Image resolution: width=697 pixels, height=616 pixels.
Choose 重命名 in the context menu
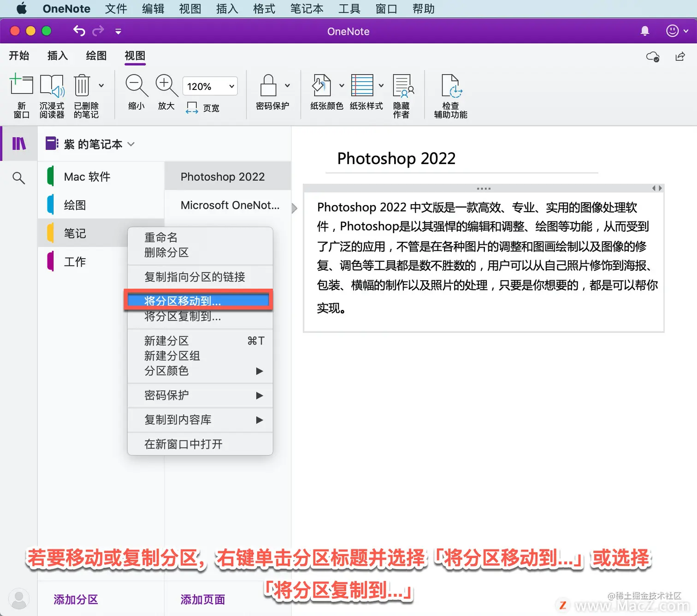(200, 237)
